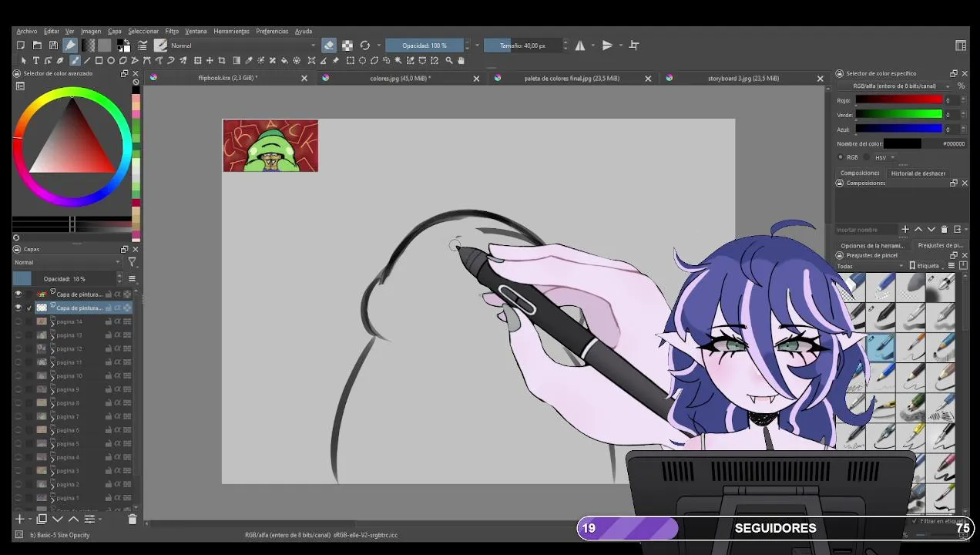Open the Preferencias menu
Screen dimensions: 980x555
coord(272,32)
